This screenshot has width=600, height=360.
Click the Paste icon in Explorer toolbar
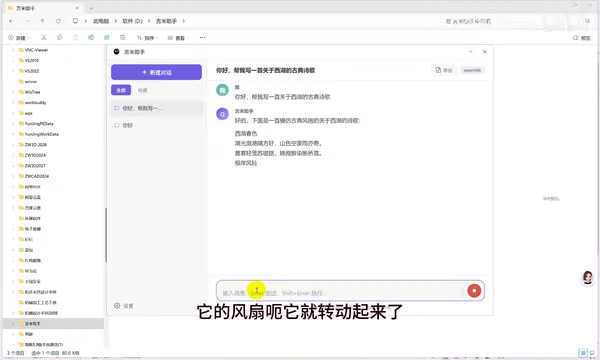pyautogui.click(x=75, y=37)
